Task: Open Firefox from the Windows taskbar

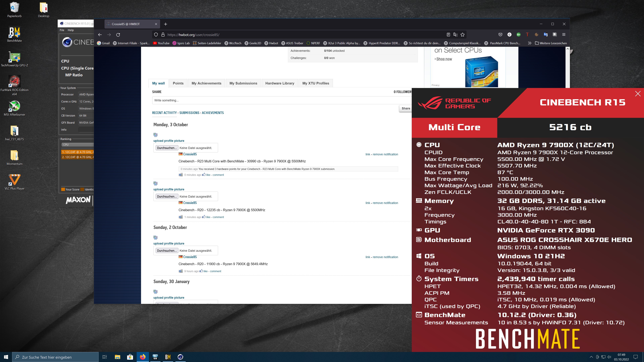Action: coord(143,357)
